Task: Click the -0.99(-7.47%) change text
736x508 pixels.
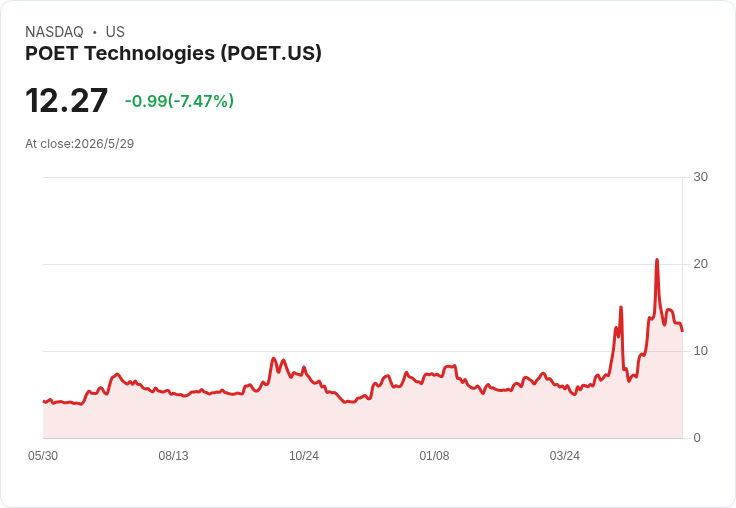Action: 179,101
